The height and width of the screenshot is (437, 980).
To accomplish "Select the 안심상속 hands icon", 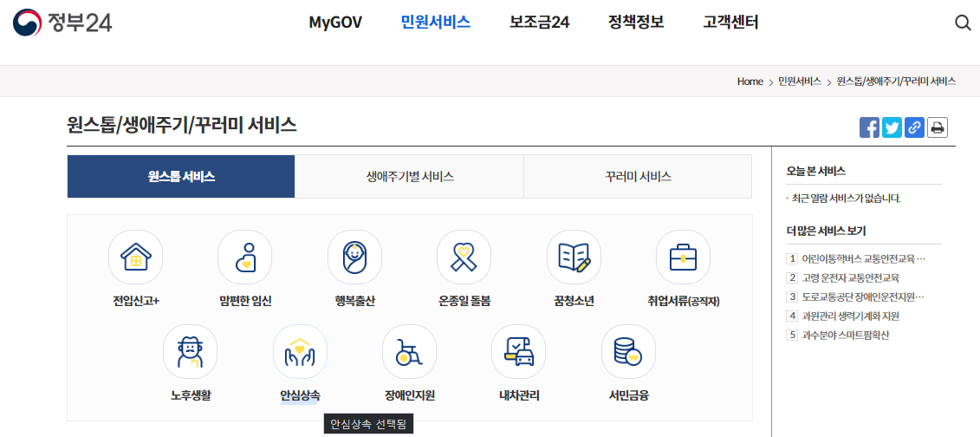I will pyautogui.click(x=300, y=351).
